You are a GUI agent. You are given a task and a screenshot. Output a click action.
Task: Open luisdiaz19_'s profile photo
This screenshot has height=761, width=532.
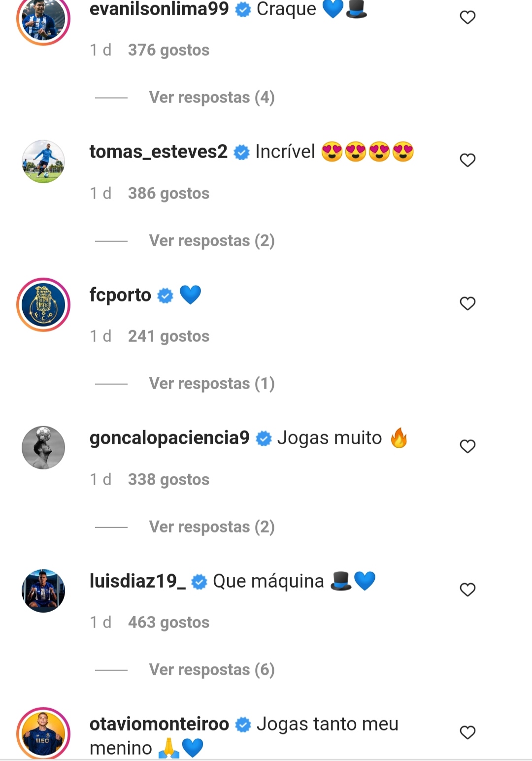pos(43,591)
